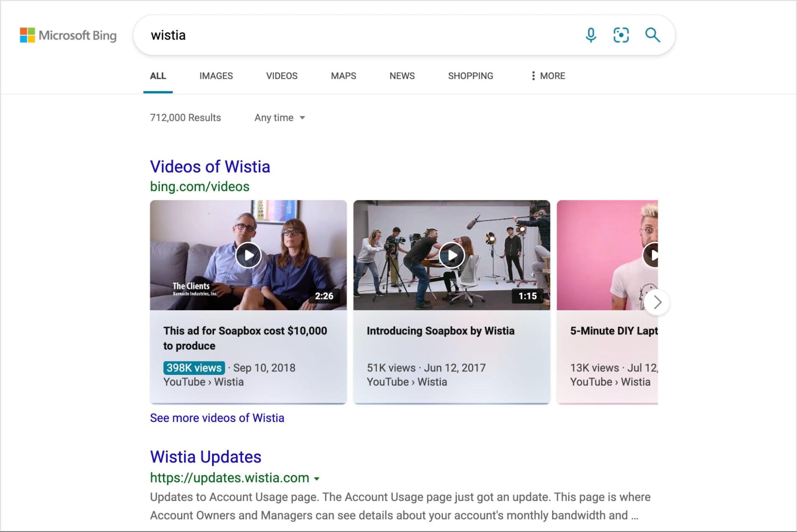Open the Wistia Updates result link
The height and width of the screenshot is (532, 797).
206,457
